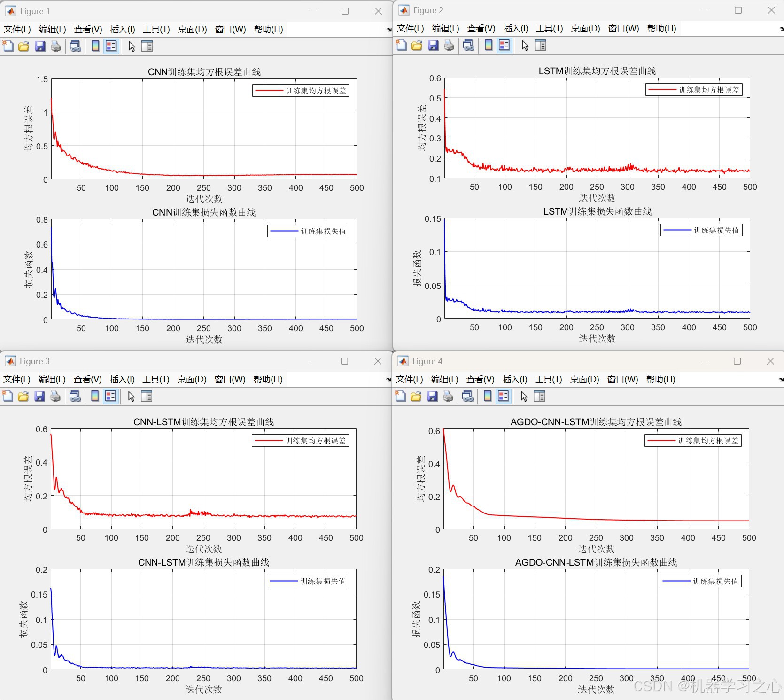
Task: Maximize the Figure 2 window
Action: pyautogui.click(x=738, y=10)
